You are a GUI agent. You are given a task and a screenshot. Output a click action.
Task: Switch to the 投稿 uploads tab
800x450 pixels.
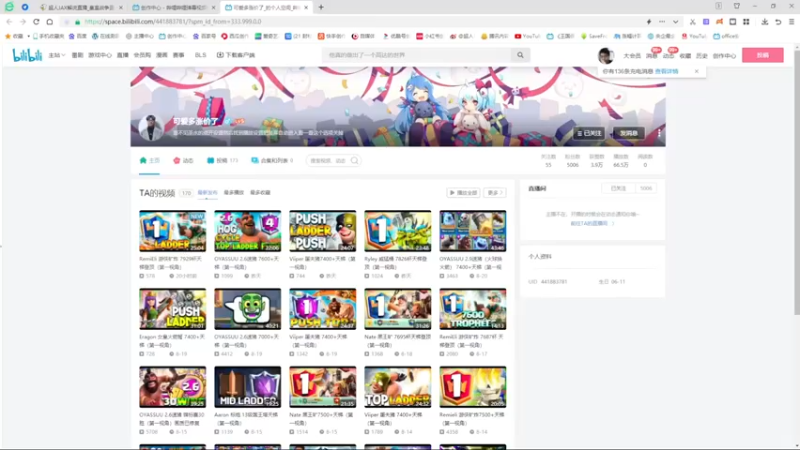pos(222,161)
